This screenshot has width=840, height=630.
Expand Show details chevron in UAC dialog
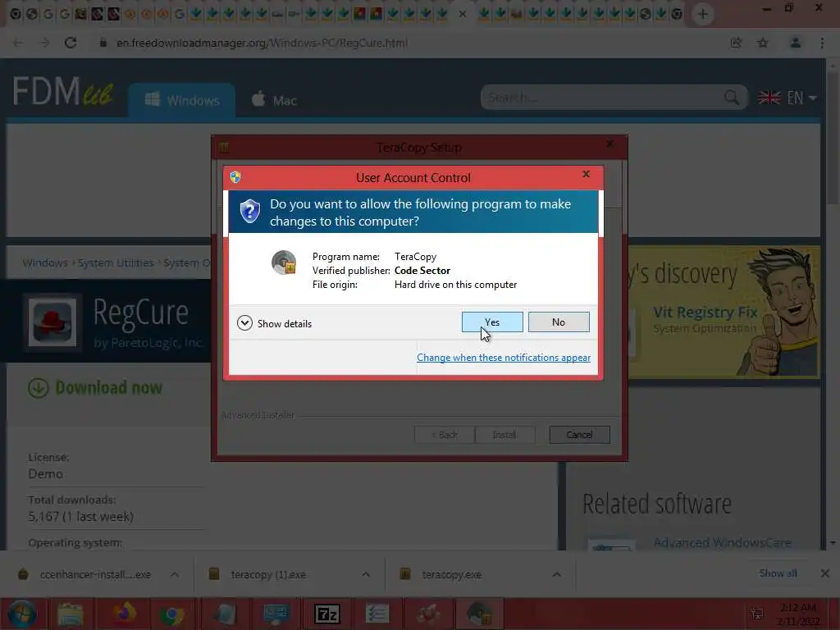[244, 323]
